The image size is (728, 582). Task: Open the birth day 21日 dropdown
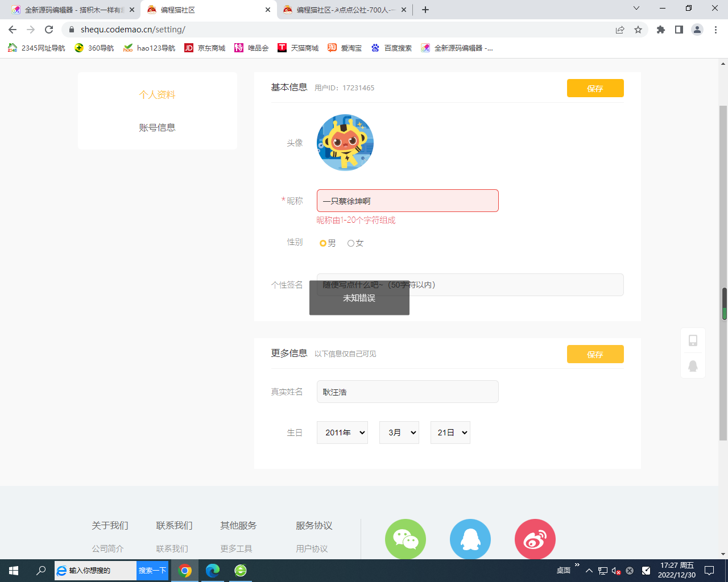point(450,433)
